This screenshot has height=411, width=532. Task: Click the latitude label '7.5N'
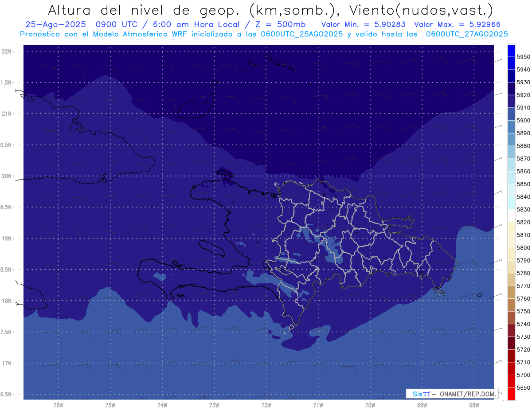click(7, 332)
